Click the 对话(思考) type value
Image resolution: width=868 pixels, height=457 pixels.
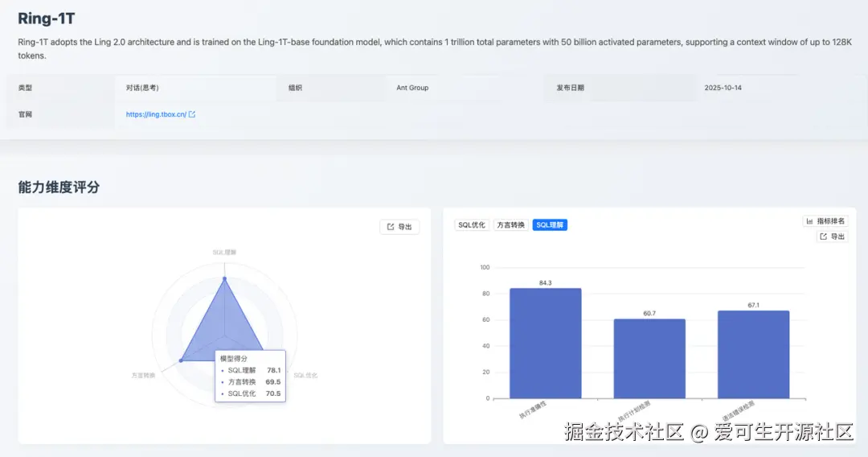[142, 88]
